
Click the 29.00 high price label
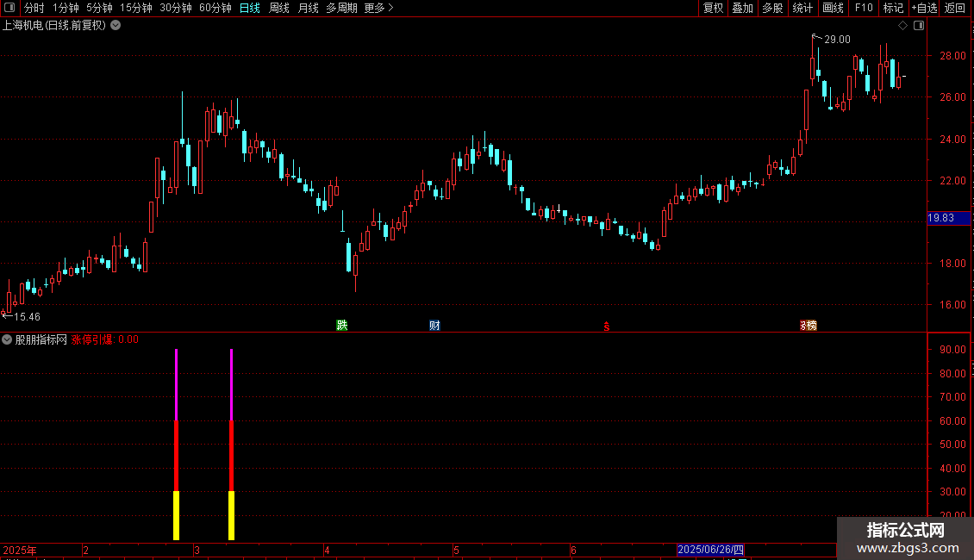coord(837,40)
